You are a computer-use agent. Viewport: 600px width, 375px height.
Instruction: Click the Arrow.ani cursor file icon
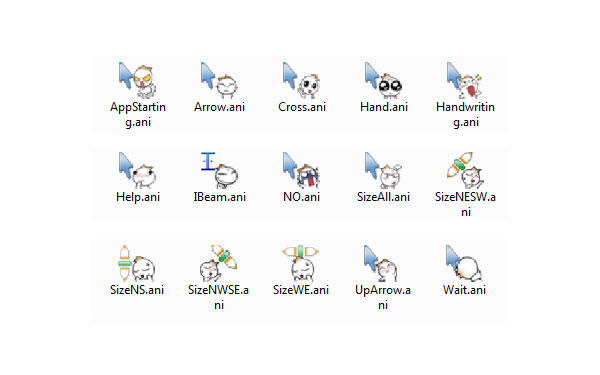(219, 80)
